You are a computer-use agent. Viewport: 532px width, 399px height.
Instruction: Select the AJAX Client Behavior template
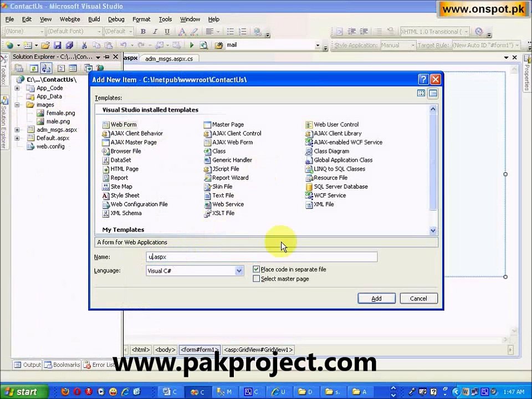pyautogui.click(x=132, y=134)
